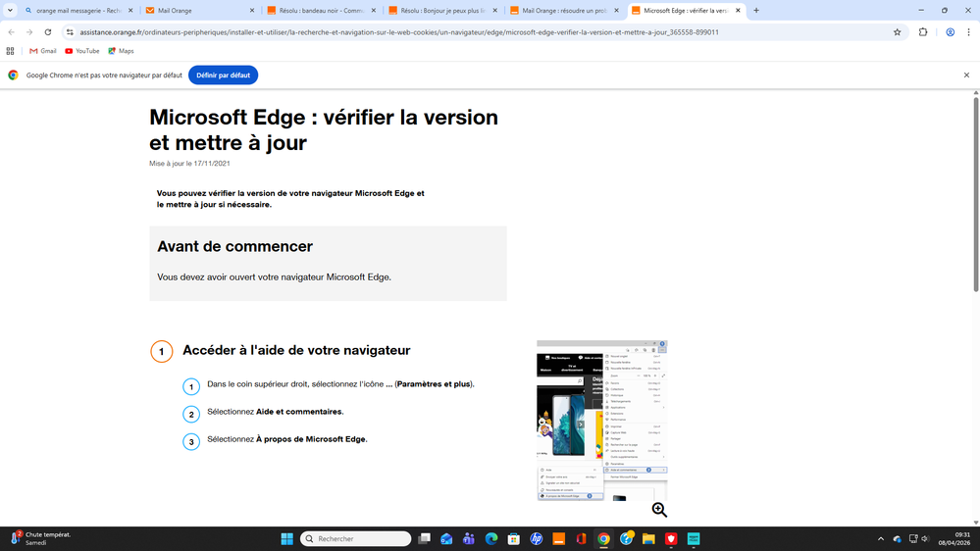The image size is (980, 551).
Task: Open the volume speaker tray icon
Action: coord(926,538)
